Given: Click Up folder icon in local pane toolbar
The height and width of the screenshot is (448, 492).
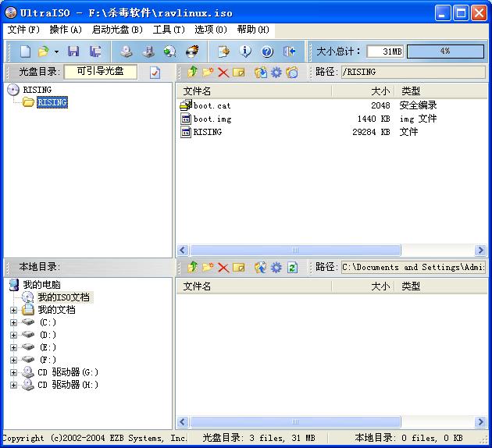Looking at the screenshot, I should pos(192,268).
